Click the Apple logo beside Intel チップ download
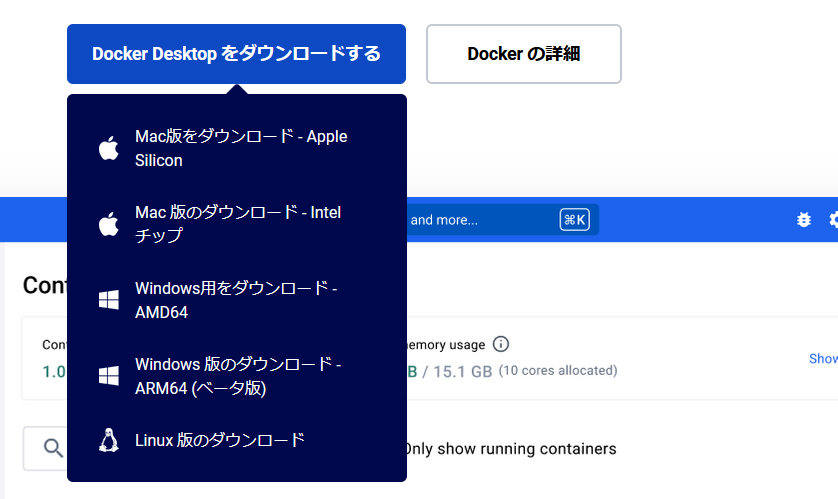This screenshot has width=838, height=499. 108,224
